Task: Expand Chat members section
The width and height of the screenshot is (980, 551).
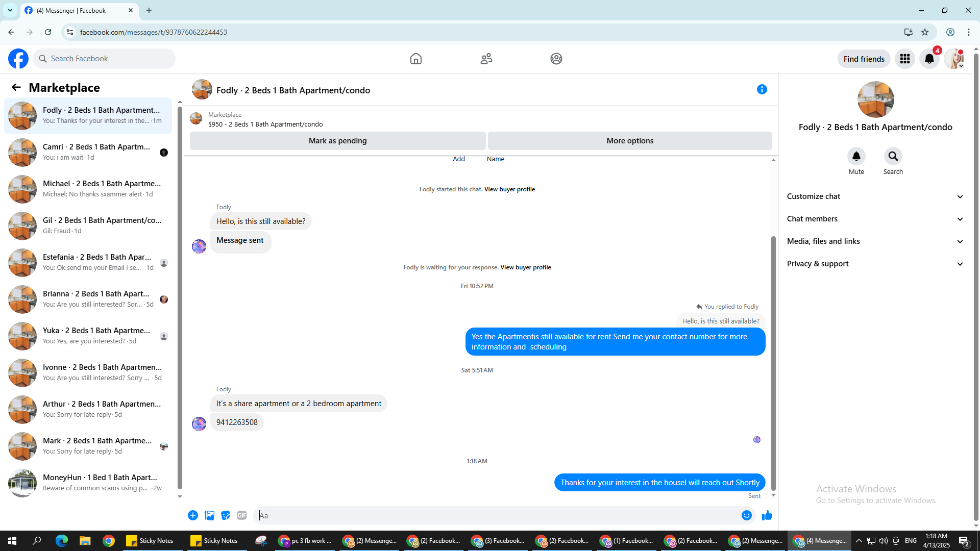Action: tap(875, 219)
